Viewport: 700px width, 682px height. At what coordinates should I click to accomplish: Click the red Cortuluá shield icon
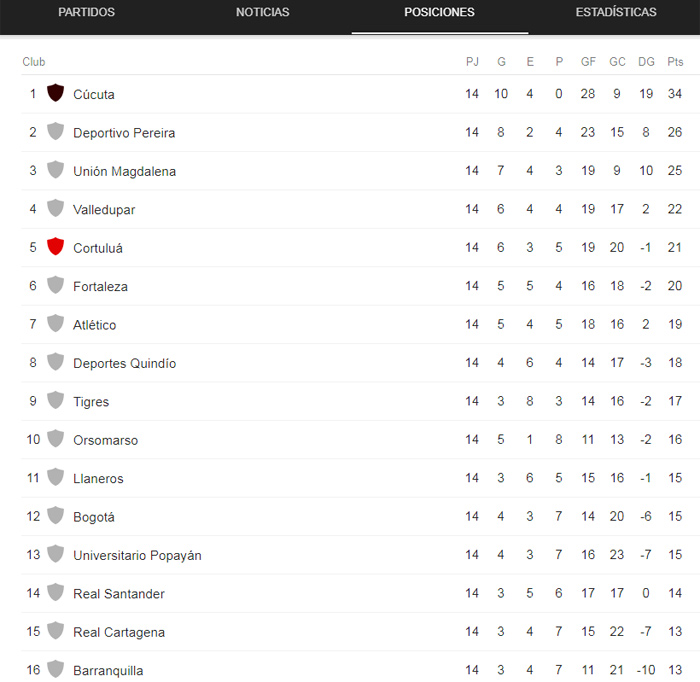(56, 247)
